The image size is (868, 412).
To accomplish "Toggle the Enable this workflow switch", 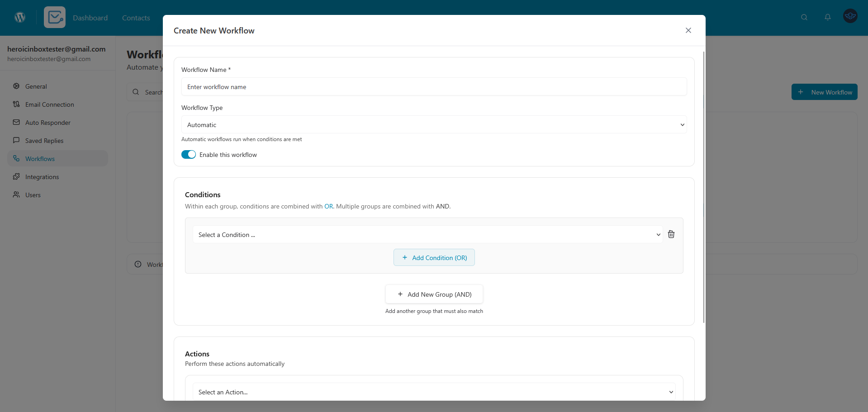I will (189, 155).
